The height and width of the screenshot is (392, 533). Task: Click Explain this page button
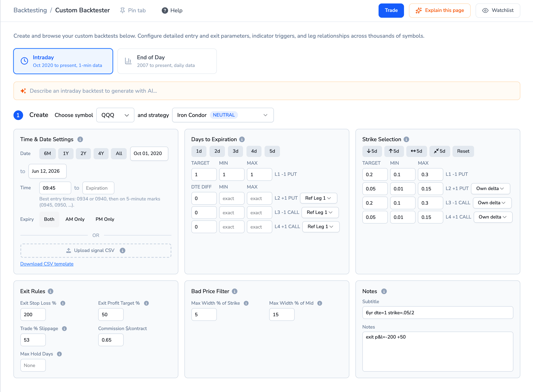pyautogui.click(x=439, y=10)
